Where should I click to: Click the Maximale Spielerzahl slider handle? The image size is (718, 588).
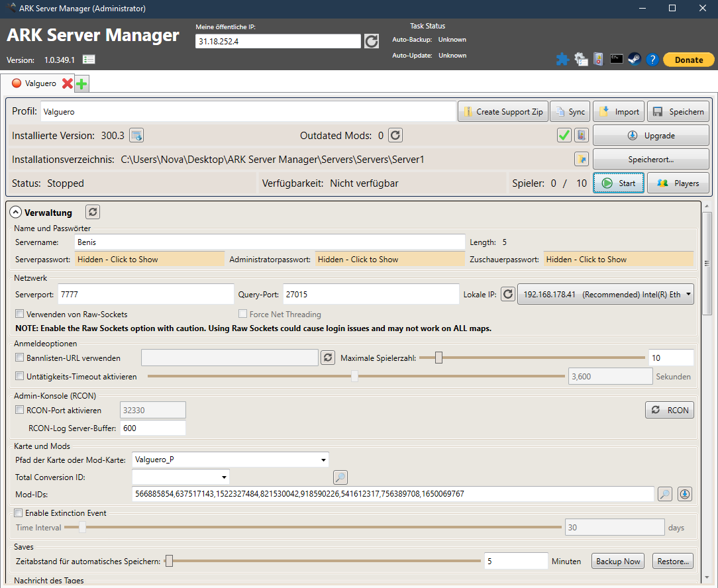click(x=438, y=358)
